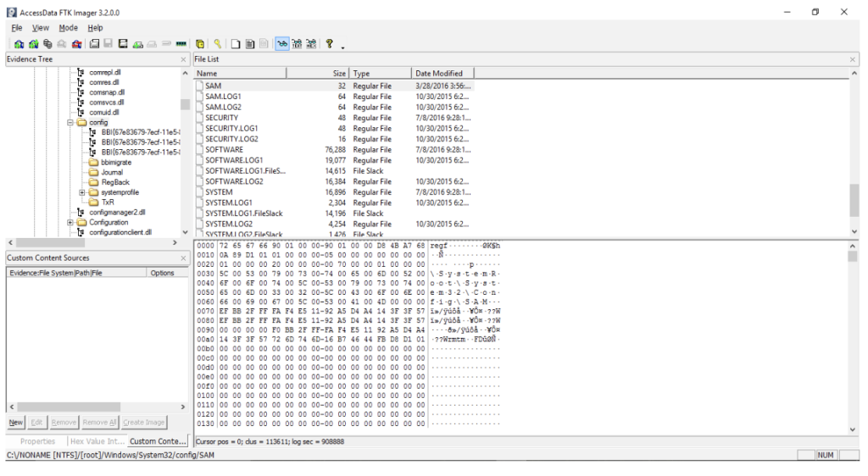Image resolution: width=868 pixels, height=476 pixels.
Task: Select the RegBack folder in Evidence Tree
Action: [x=114, y=182]
